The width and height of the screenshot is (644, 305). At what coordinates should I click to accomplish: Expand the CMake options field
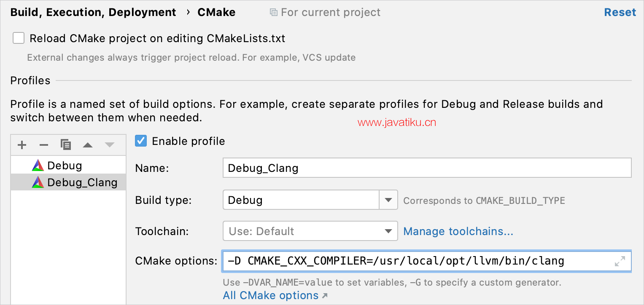(620, 261)
